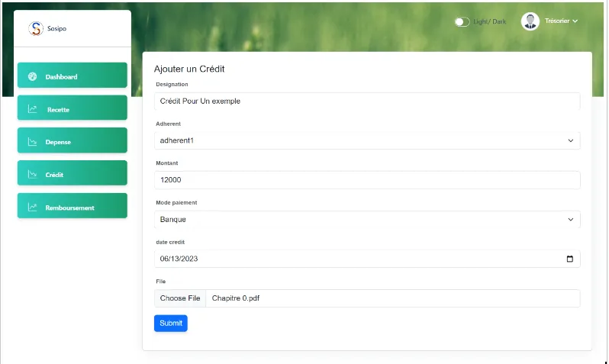The height and width of the screenshot is (364, 609).
Task: Click the Designation field label
Action: click(172, 84)
